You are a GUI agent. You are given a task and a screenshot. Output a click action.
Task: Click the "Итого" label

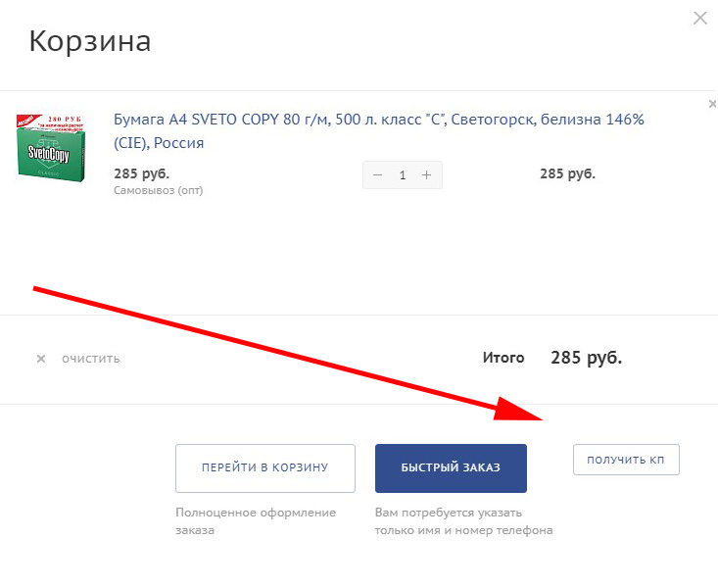[503, 358]
